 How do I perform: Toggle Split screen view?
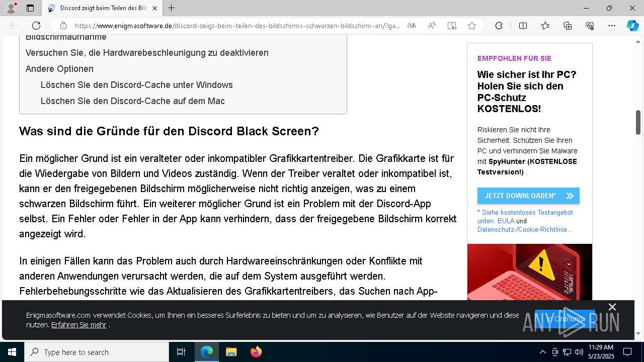point(523,26)
